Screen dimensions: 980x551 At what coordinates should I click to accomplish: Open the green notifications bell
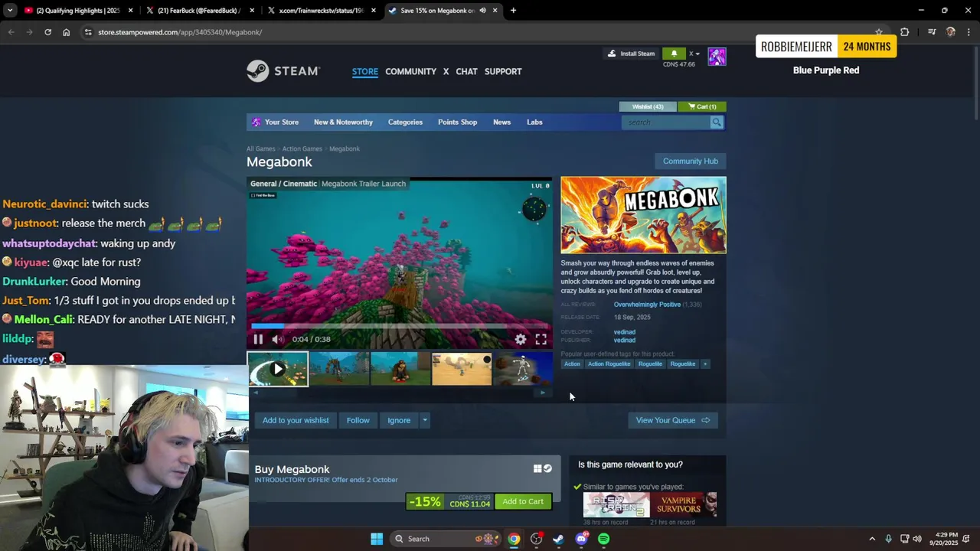click(674, 54)
